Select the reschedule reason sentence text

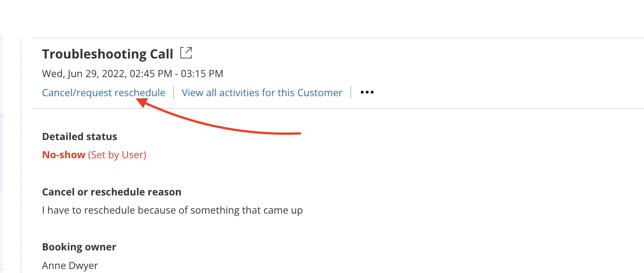(172, 210)
